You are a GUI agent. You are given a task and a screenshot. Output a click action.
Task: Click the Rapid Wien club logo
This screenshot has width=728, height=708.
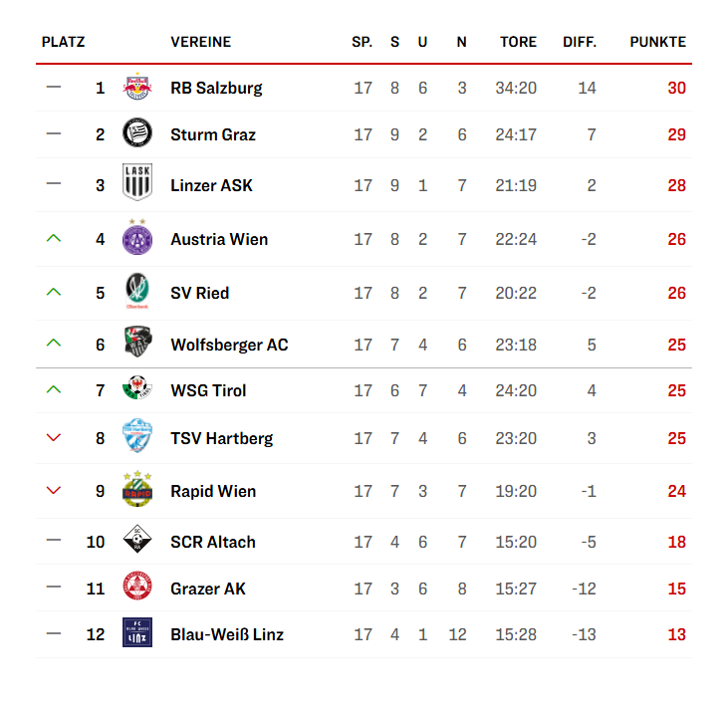pyautogui.click(x=136, y=489)
